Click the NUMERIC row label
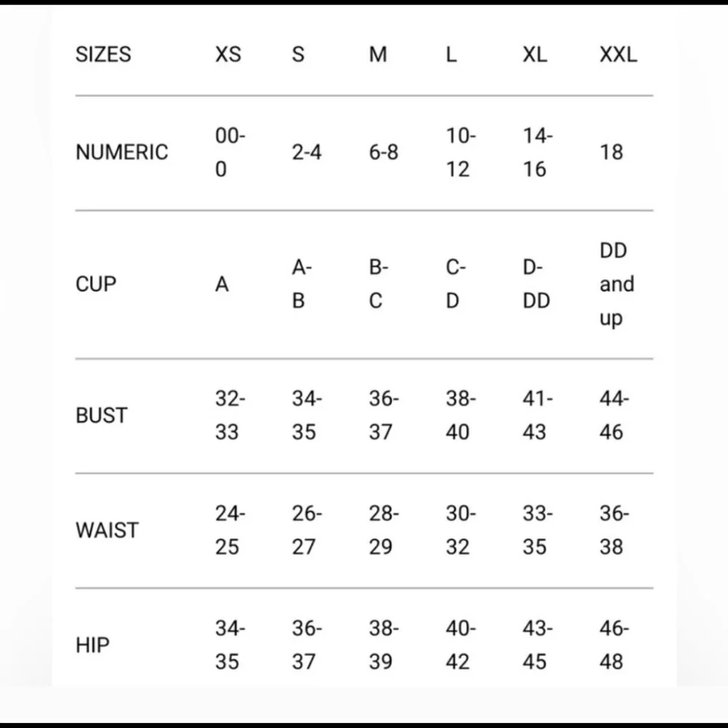 [x=122, y=152]
